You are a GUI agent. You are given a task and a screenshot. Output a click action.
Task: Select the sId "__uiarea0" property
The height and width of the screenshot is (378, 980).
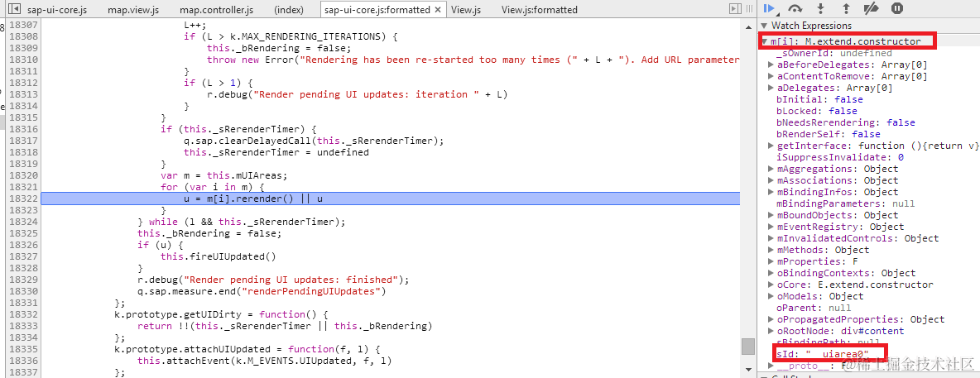pyautogui.click(x=823, y=354)
